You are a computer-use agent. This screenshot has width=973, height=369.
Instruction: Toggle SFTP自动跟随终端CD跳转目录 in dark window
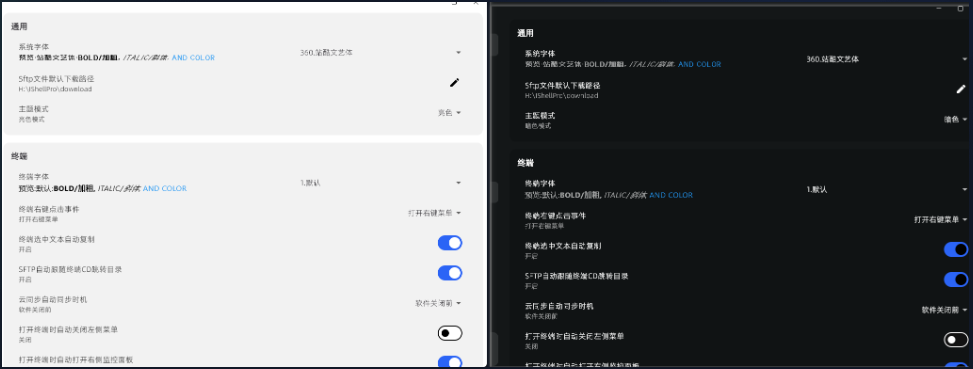(x=956, y=280)
